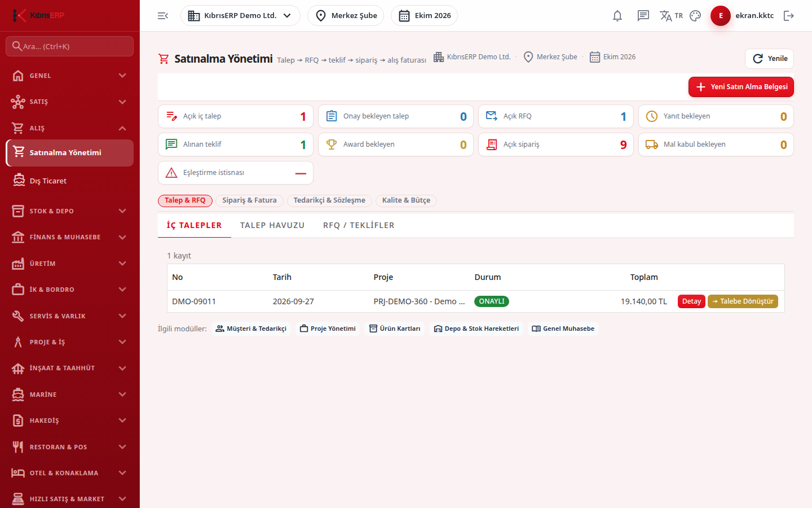The width and height of the screenshot is (812, 508).
Task: Focus the Ara search field
Action: [70, 46]
